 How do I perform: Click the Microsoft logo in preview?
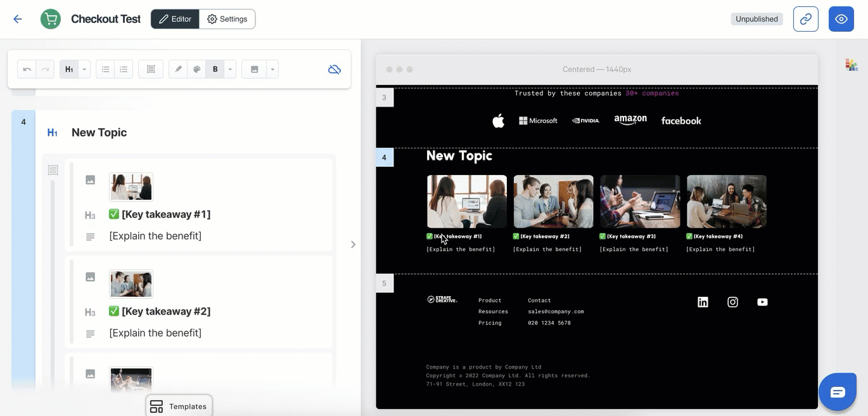[539, 120]
